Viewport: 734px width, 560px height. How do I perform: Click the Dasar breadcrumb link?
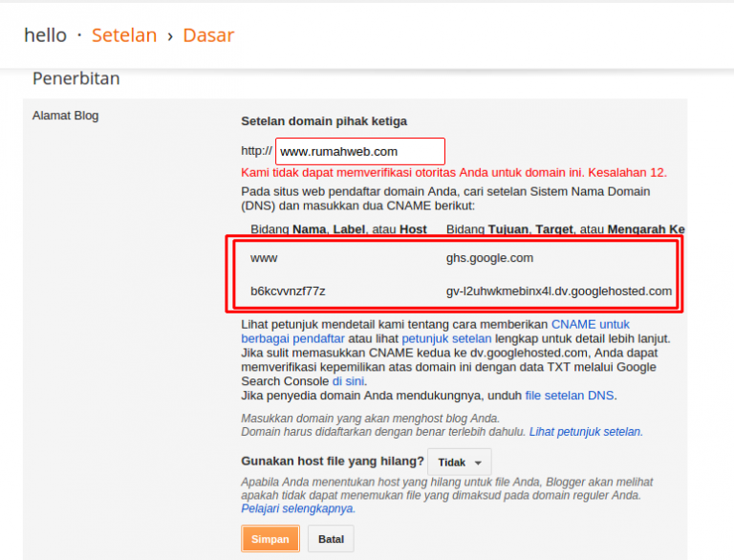click(x=208, y=35)
